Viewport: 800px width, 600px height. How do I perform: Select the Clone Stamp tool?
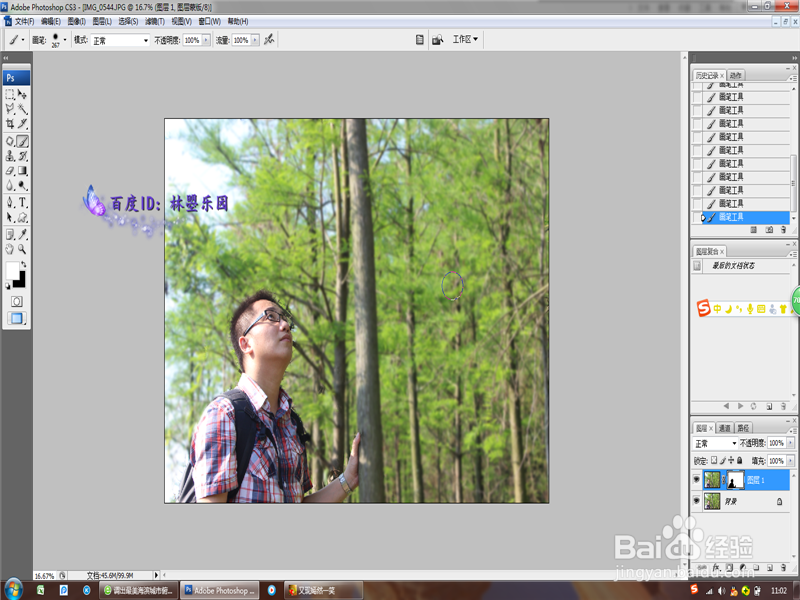tap(10, 156)
